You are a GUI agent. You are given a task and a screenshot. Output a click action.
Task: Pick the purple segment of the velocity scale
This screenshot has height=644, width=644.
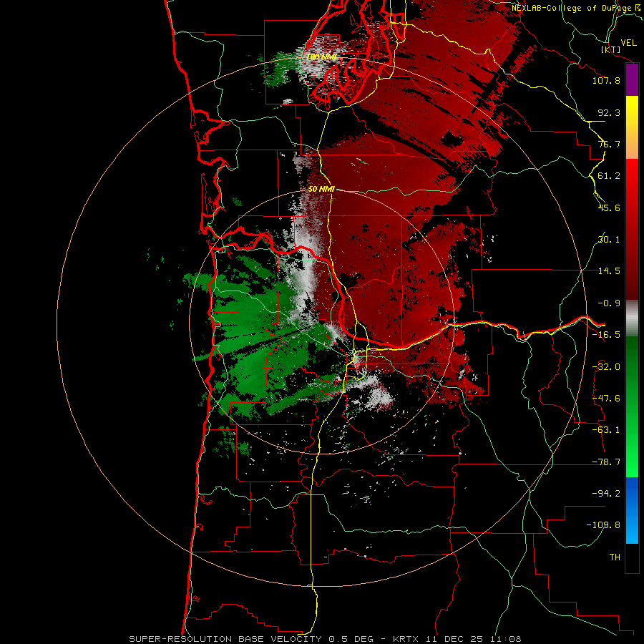point(632,80)
